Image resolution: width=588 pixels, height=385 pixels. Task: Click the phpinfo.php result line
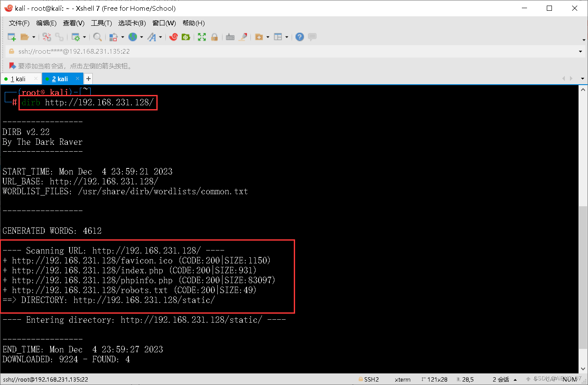pyautogui.click(x=139, y=280)
